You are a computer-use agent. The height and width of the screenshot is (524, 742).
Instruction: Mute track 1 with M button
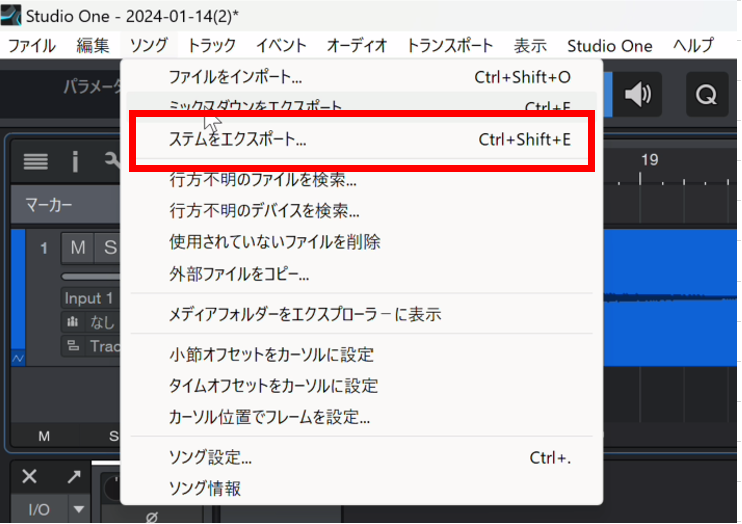coord(78,247)
